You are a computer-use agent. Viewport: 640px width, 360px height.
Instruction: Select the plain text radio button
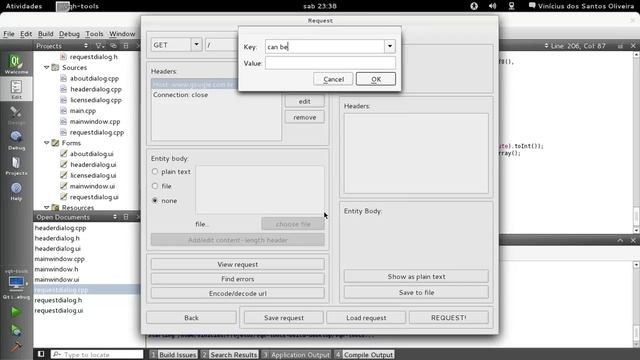point(155,171)
